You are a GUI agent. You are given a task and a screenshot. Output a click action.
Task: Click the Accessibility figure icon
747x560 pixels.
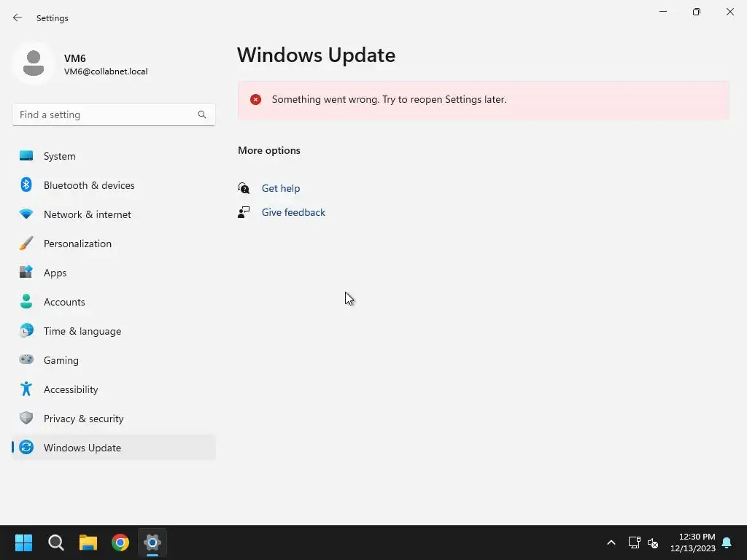26,389
